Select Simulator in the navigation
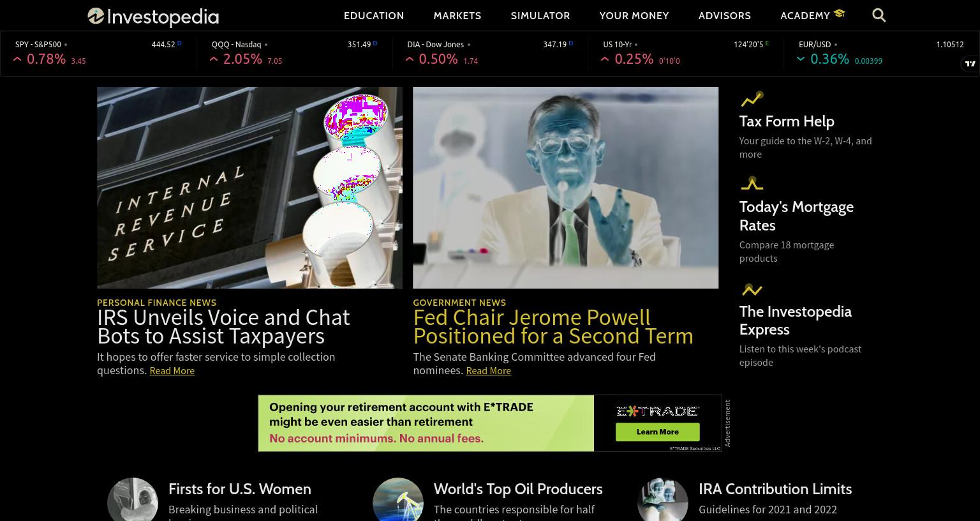Image resolution: width=980 pixels, height=521 pixels. click(540, 15)
